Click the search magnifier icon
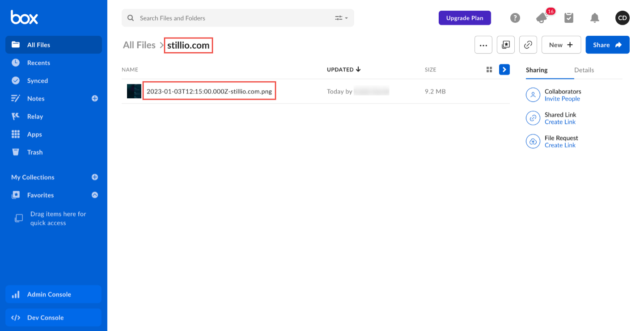 [131, 18]
